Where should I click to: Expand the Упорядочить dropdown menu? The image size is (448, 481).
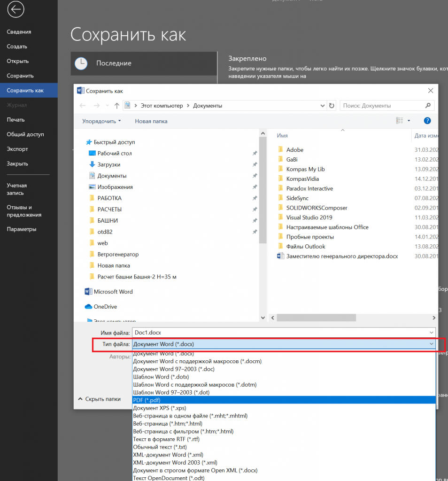tap(101, 121)
